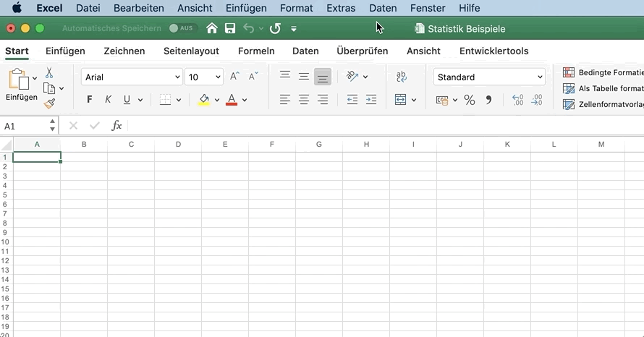The image size is (644, 337).
Task: Increase indent icon
Action: [x=371, y=99]
